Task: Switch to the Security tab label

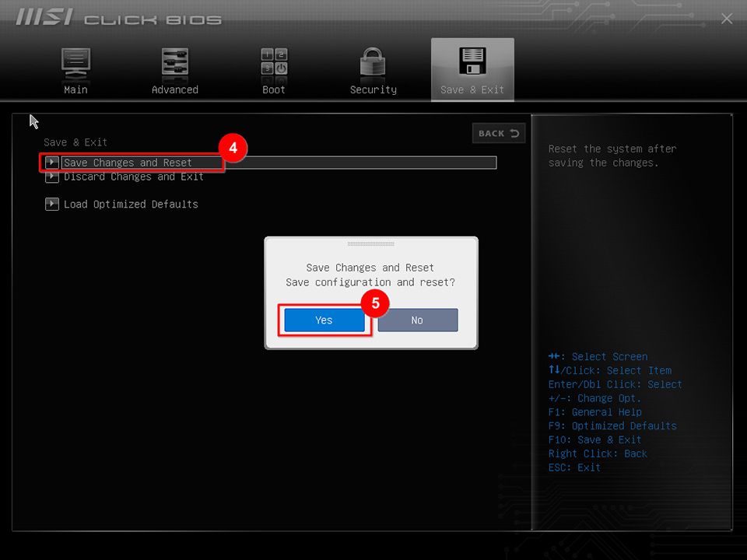Action: coord(373,89)
